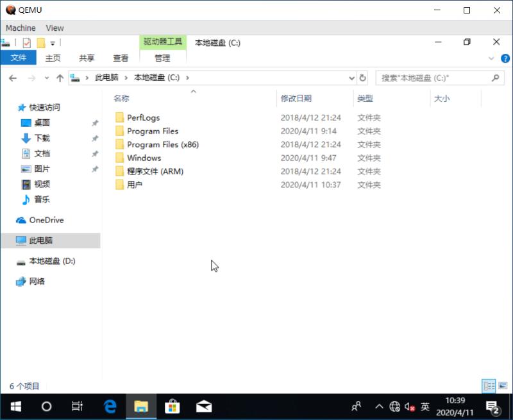Open the Machine menu of QEMU

click(20, 28)
